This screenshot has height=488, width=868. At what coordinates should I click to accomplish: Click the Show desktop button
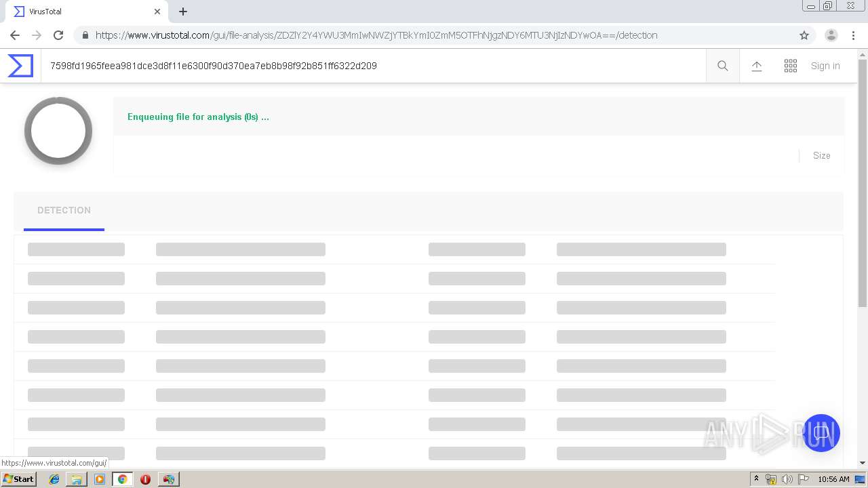(x=861, y=479)
